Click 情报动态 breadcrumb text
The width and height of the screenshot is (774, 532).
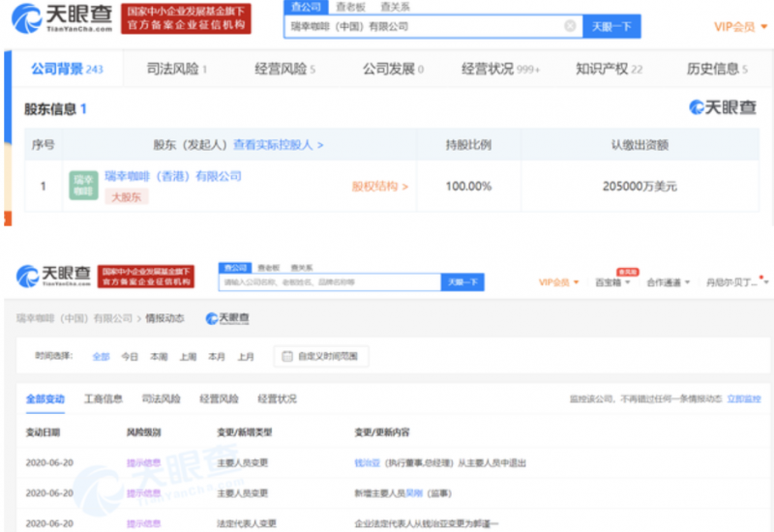tap(164, 318)
